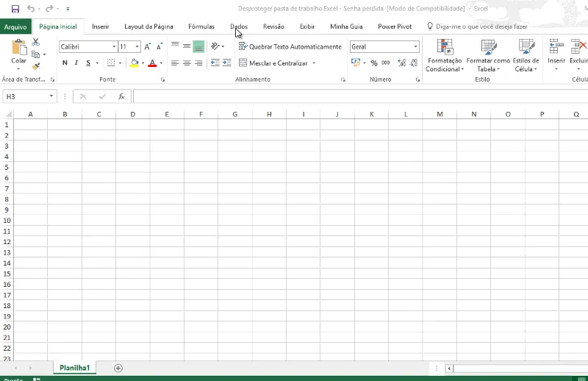
Task: Open the Alinhamento group dialog launcher
Action: pos(343,79)
